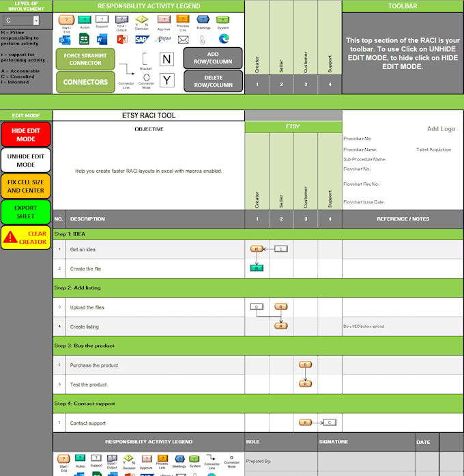
Task: Click the Unhide Edit Mode button
Action: click(26, 160)
